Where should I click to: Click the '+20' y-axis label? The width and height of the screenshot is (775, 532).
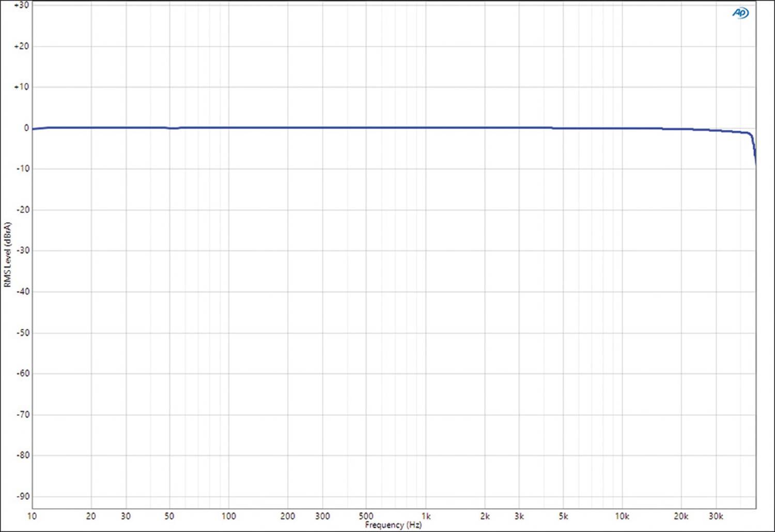[22, 46]
